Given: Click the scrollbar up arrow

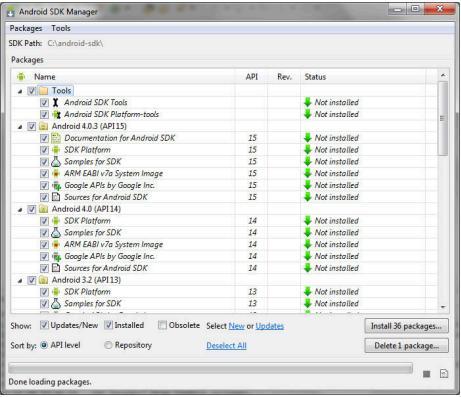Looking at the screenshot, I should [443, 75].
